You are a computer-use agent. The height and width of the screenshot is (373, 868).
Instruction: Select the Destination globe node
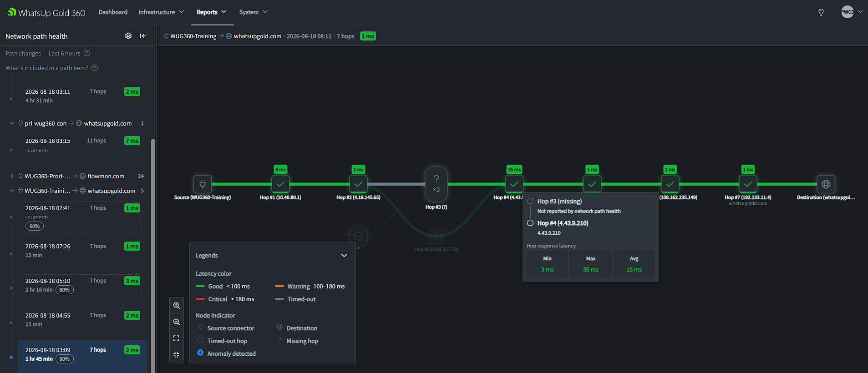click(x=826, y=184)
